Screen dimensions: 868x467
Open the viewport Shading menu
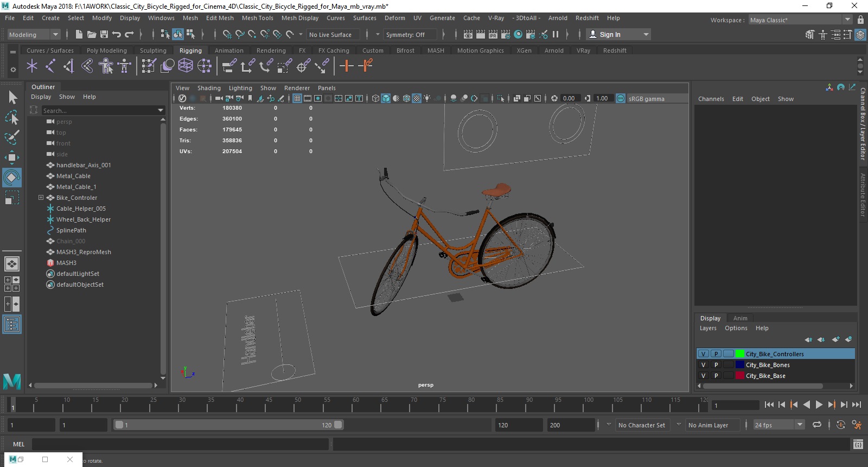(x=209, y=88)
